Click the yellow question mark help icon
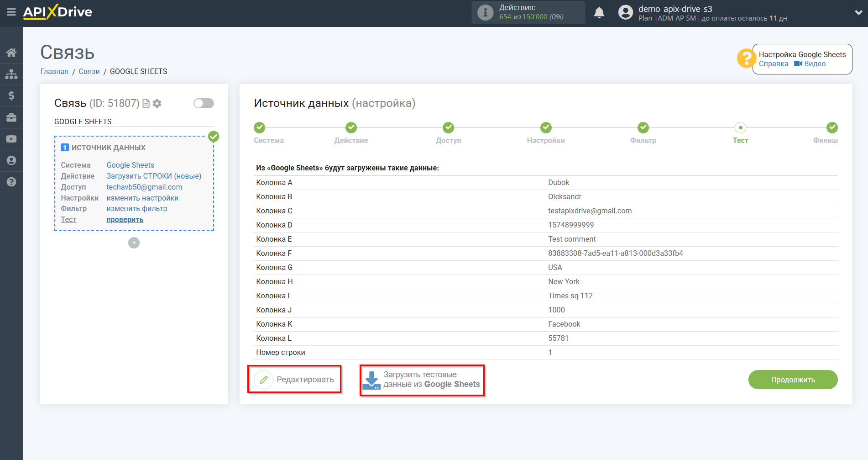The width and height of the screenshot is (868, 460). (746, 58)
